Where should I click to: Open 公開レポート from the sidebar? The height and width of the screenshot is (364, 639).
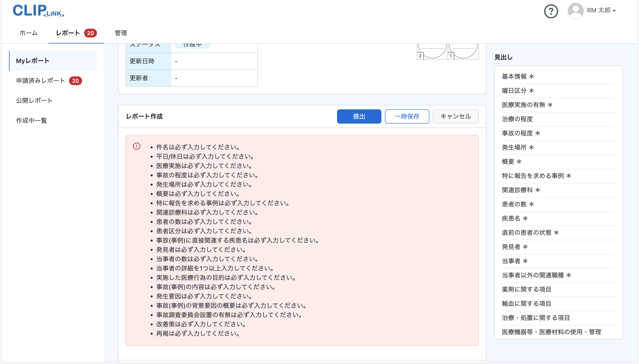point(34,100)
